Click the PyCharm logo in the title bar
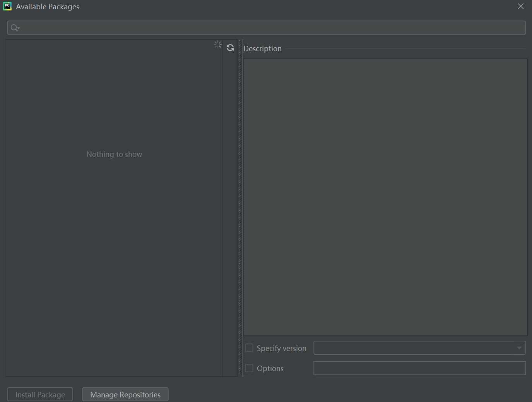532x402 pixels. [7, 6]
